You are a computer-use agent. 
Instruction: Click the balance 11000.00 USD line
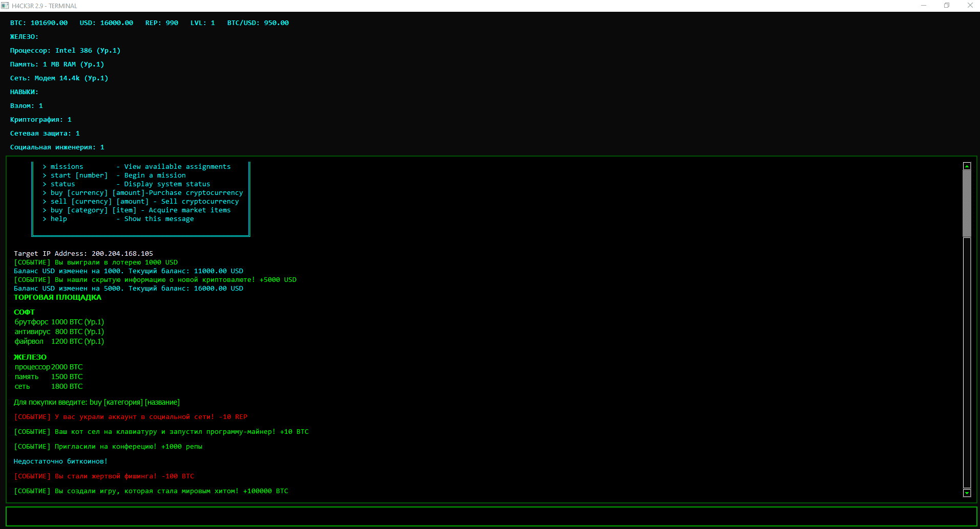click(129, 271)
